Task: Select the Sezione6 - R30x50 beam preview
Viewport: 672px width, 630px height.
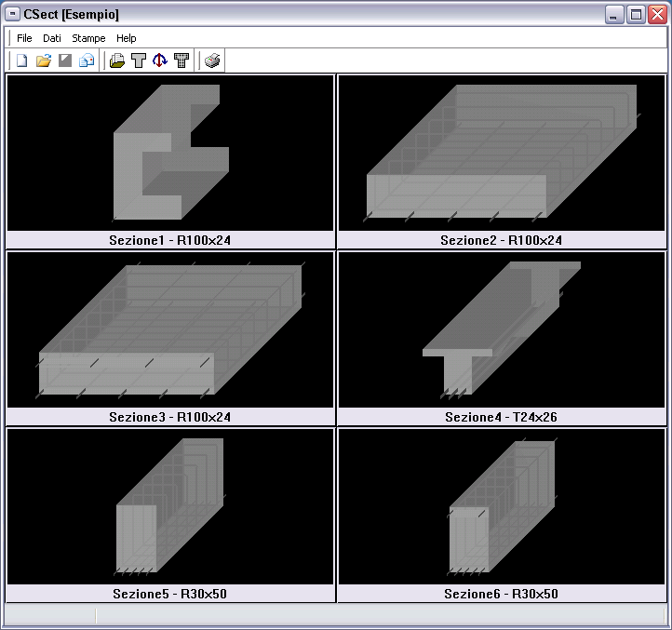Action: pyautogui.click(x=501, y=506)
